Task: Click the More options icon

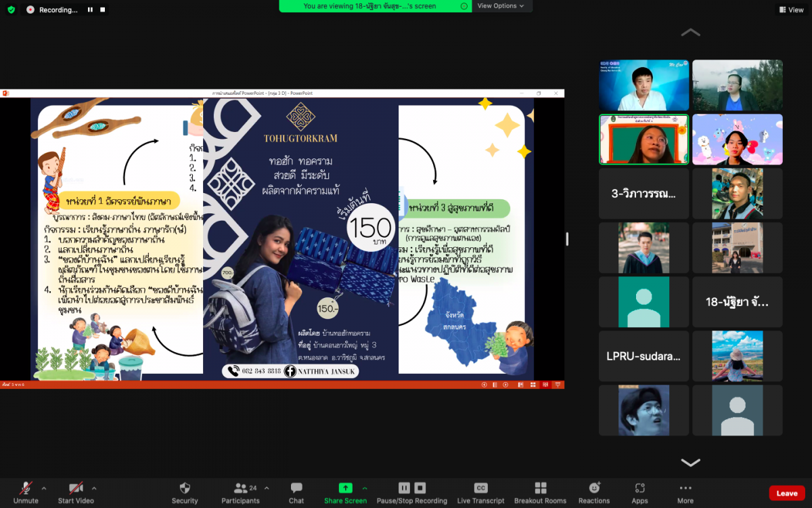Action: 685,488
